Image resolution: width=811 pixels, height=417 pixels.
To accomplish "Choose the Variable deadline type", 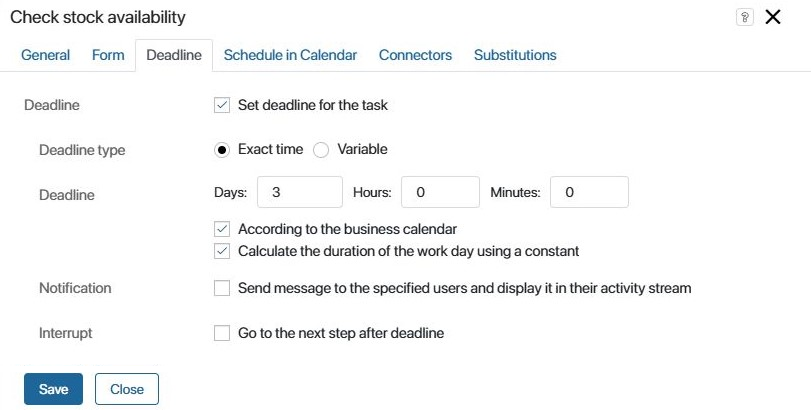I will (x=321, y=150).
